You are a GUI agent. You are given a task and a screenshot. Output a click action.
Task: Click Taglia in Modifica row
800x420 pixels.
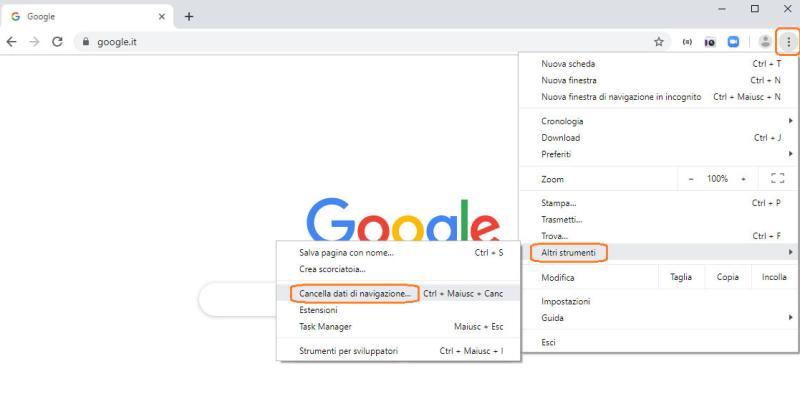(681, 277)
